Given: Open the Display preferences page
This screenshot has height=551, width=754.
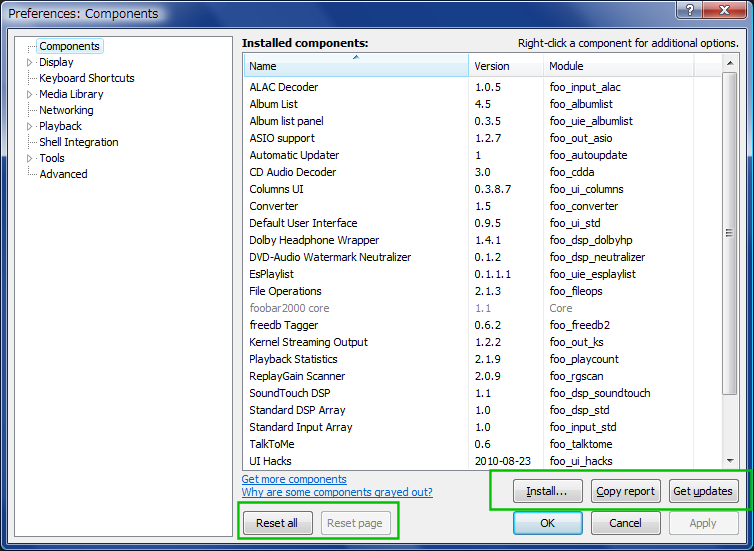Looking at the screenshot, I should click(x=56, y=62).
